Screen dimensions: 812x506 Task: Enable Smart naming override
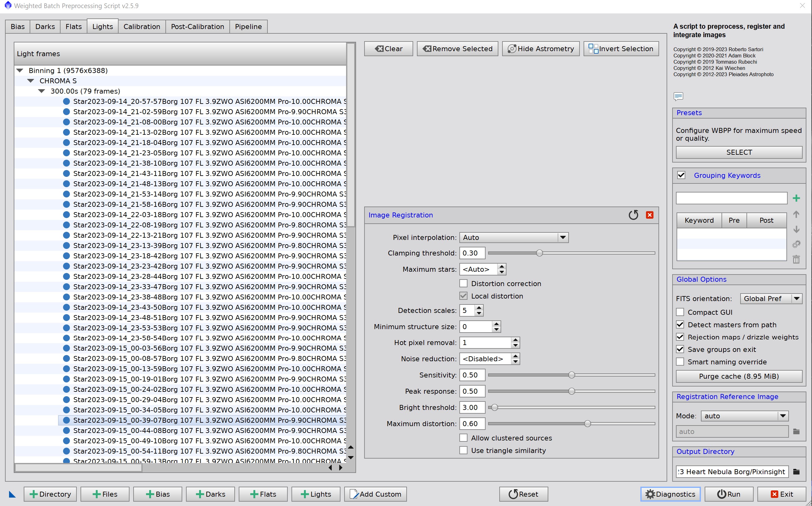pos(680,362)
